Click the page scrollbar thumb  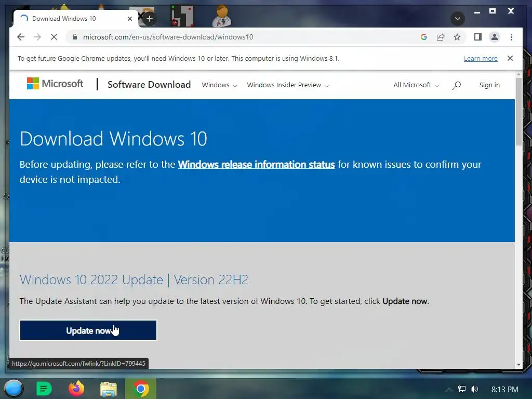pos(518,112)
